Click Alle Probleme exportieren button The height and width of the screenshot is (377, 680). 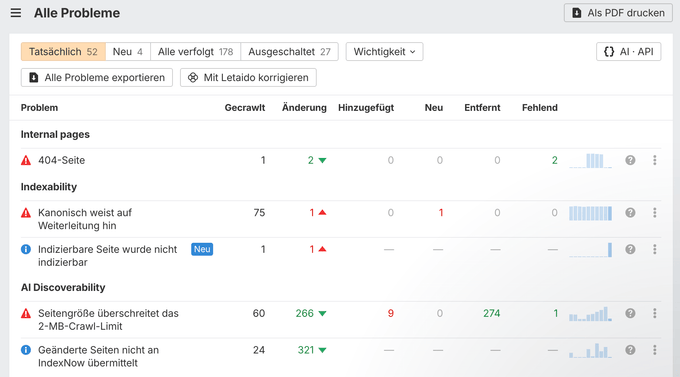(97, 78)
